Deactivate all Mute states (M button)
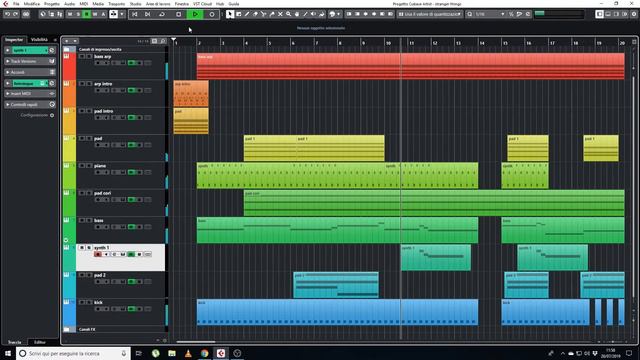The width and height of the screenshot is (640, 360). coord(70,14)
